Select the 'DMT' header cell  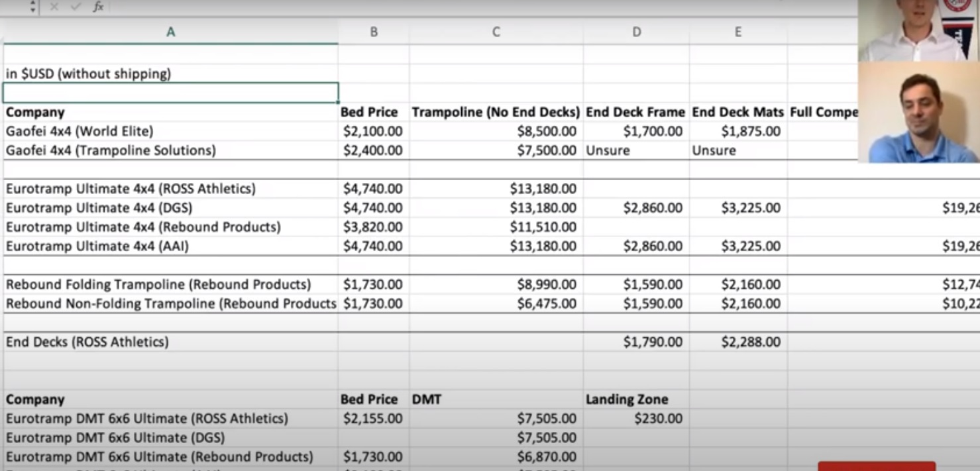point(496,399)
